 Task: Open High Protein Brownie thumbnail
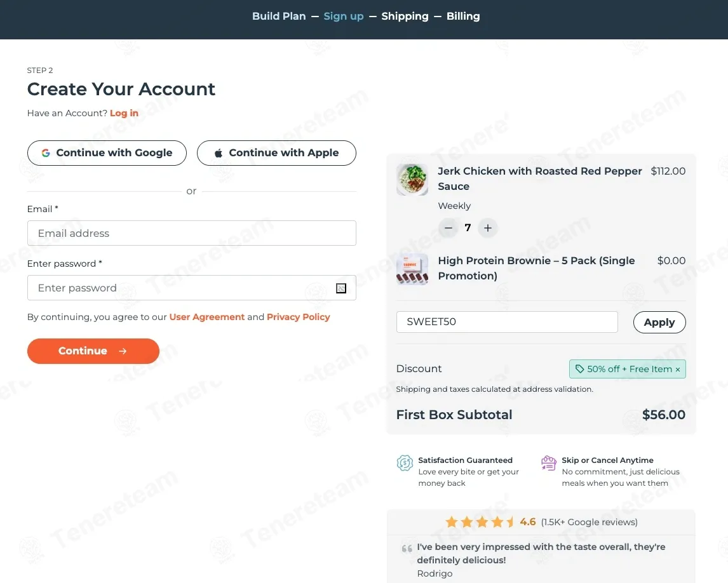click(412, 269)
